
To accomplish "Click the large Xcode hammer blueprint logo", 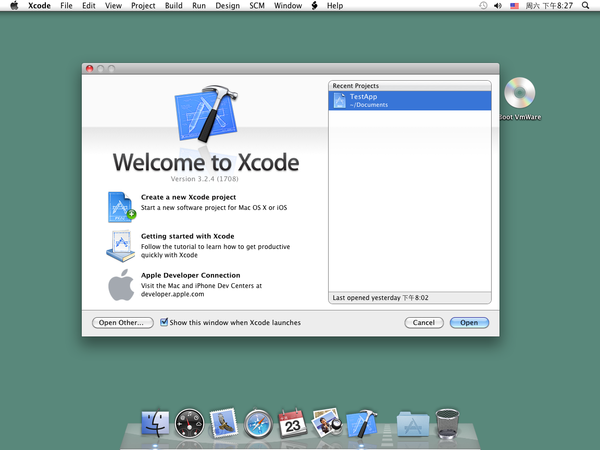I will (x=207, y=113).
